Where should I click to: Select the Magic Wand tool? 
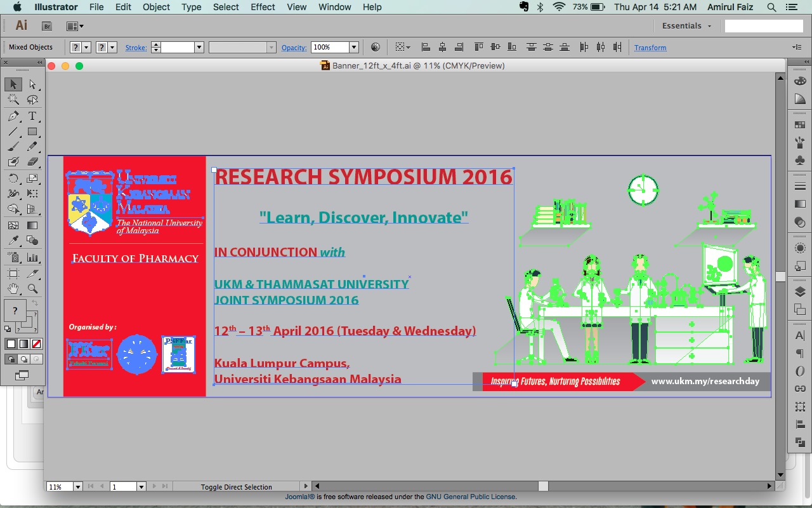coord(13,100)
